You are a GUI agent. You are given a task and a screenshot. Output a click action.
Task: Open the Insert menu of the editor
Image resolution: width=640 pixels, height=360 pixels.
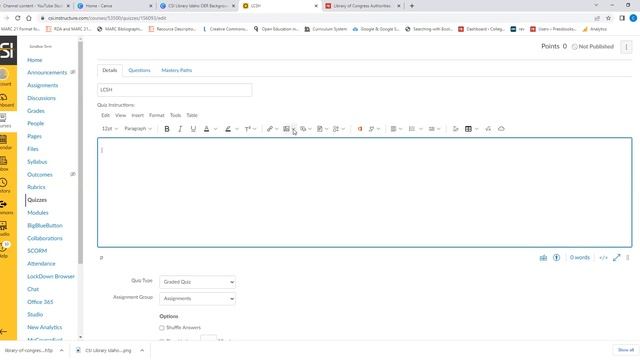tap(138, 116)
